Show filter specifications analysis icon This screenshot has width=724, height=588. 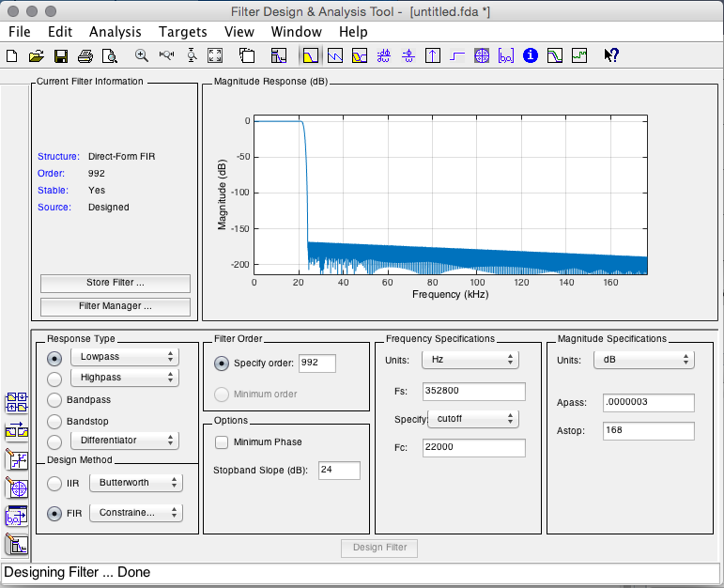tap(279, 56)
